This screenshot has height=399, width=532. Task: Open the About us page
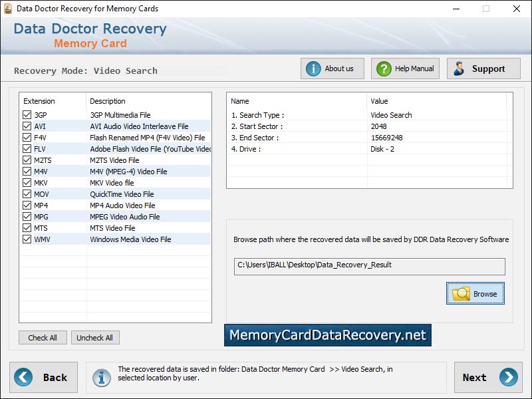tap(332, 68)
